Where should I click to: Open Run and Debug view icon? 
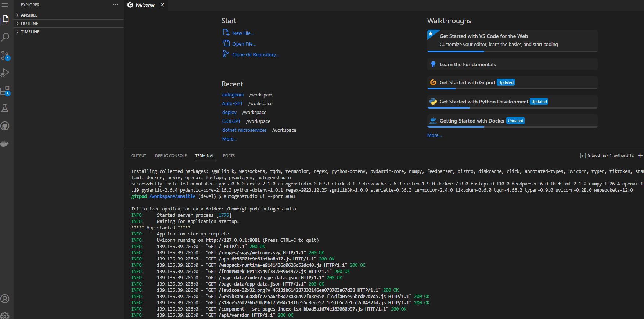click(5, 73)
